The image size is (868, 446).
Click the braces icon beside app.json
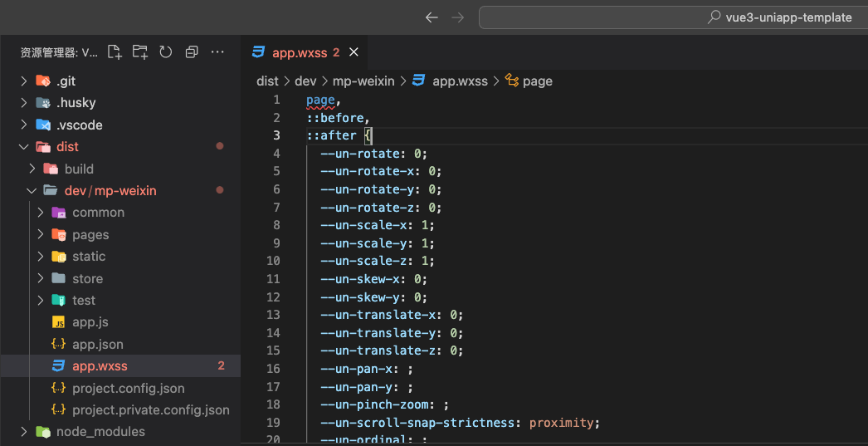(x=59, y=344)
